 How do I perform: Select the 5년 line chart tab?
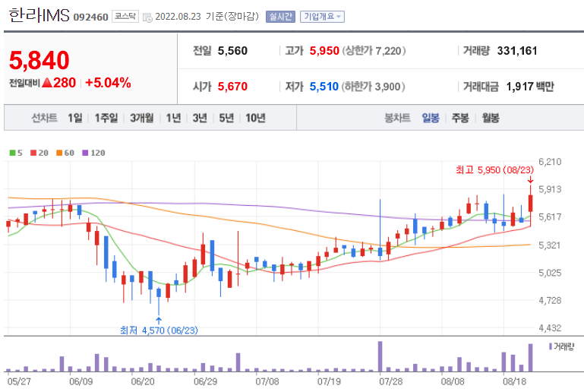point(226,118)
